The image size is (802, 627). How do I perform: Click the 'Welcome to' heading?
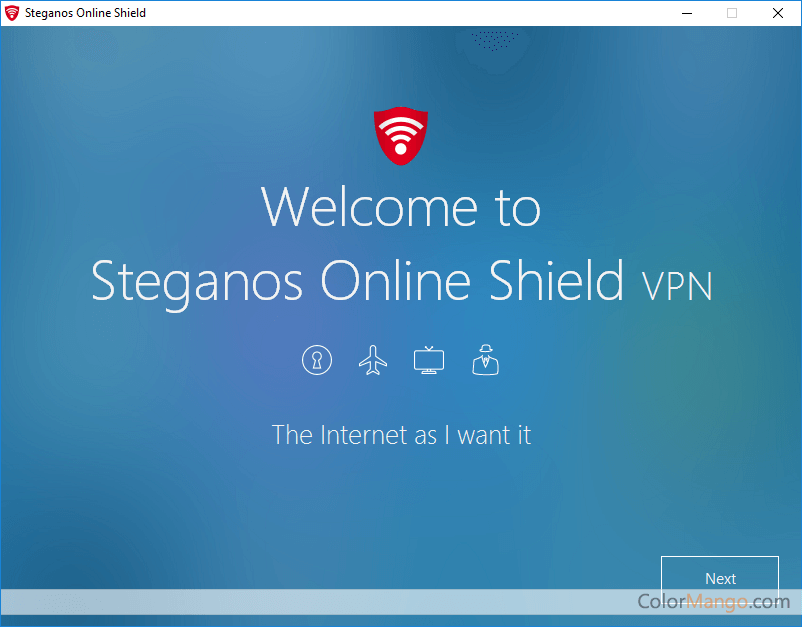pos(401,207)
